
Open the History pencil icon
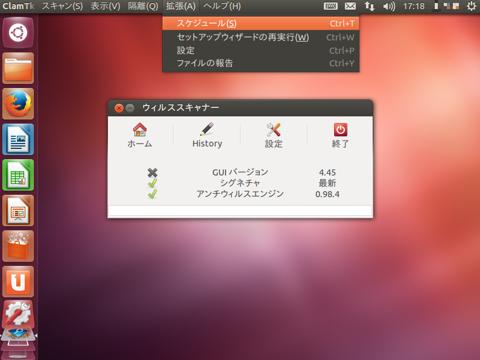coord(207,129)
